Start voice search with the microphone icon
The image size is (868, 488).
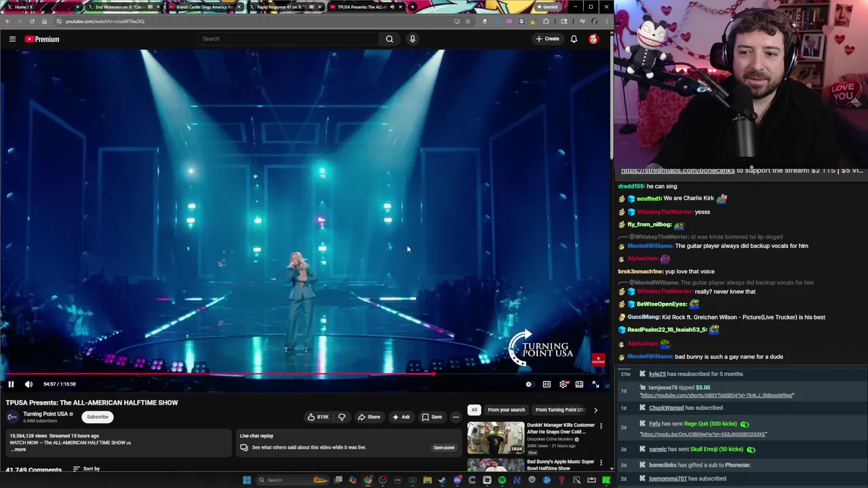[412, 39]
